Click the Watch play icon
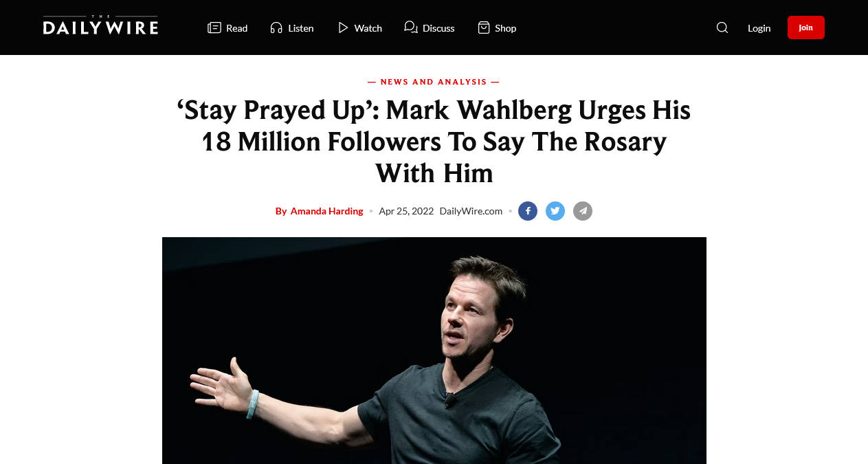 tap(343, 27)
